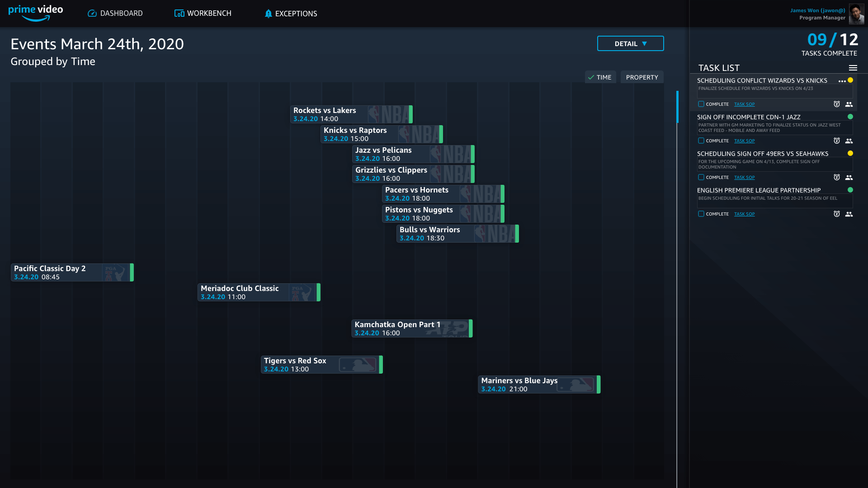The width and height of the screenshot is (868, 488).
Task: Mark Sign Off Incomplete CDN-1 Jazz complete
Action: (x=701, y=141)
